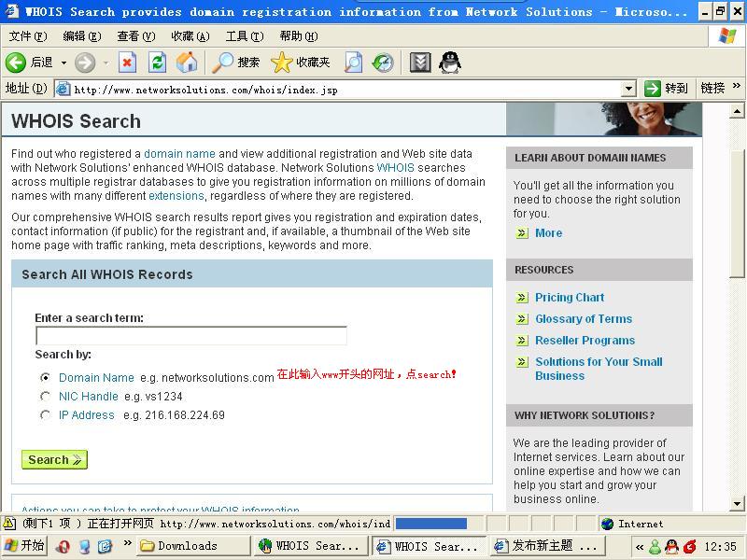Click the green user tray icon
This screenshot has height=560, width=747.
tap(655, 547)
